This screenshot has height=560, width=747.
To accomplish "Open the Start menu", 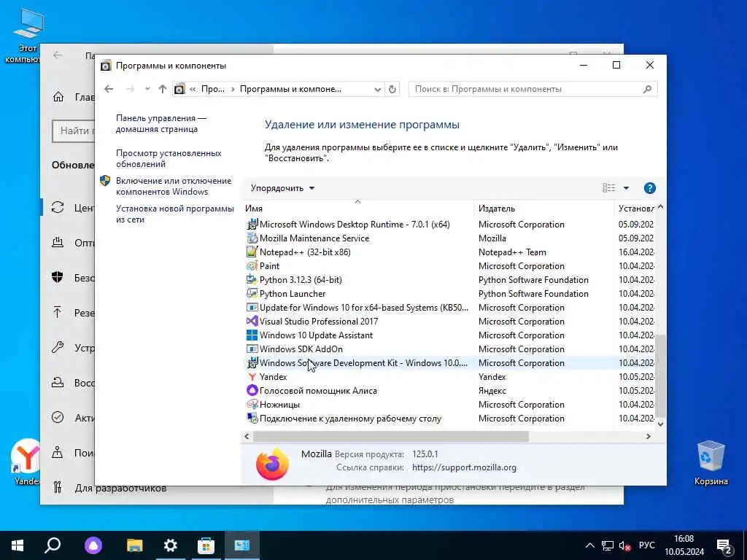I will point(18,545).
